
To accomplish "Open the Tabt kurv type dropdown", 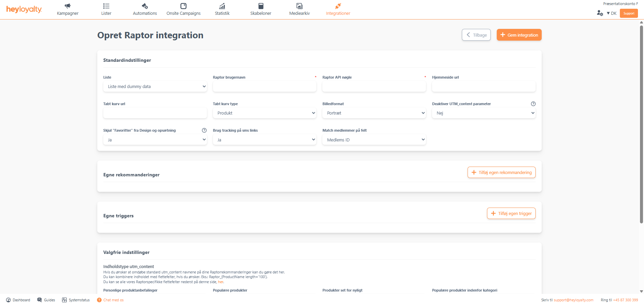I will [264, 113].
